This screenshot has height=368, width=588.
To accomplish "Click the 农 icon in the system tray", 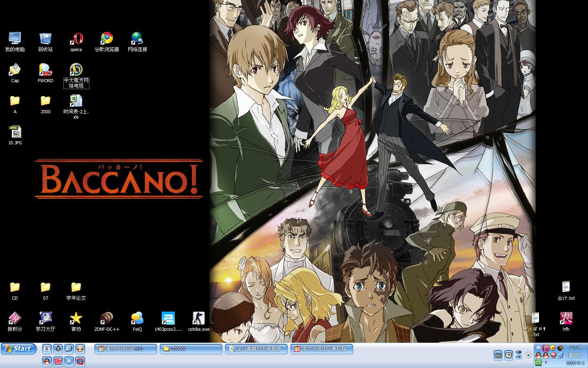I will pos(546,348).
